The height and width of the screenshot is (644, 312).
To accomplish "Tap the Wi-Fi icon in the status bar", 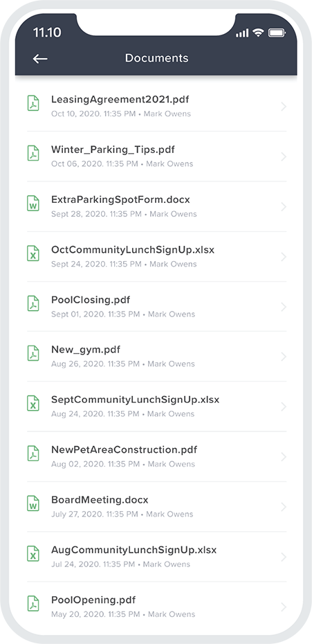I will (x=258, y=33).
